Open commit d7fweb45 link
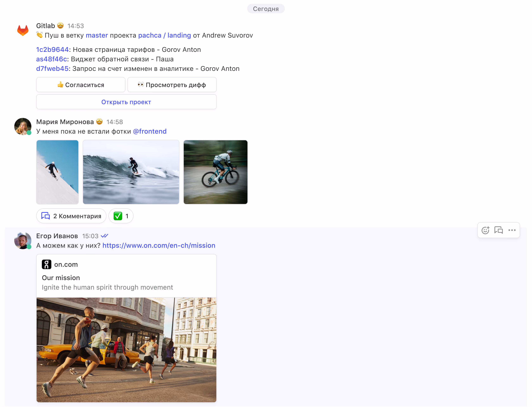 pyautogui.click(x=52, y=69)
